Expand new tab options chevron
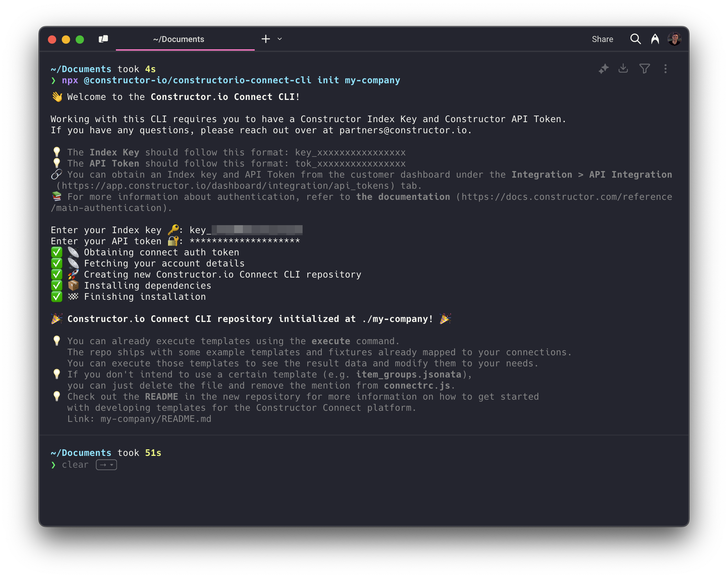The height and width of the screenshot is (578, 728). point(280,39)
